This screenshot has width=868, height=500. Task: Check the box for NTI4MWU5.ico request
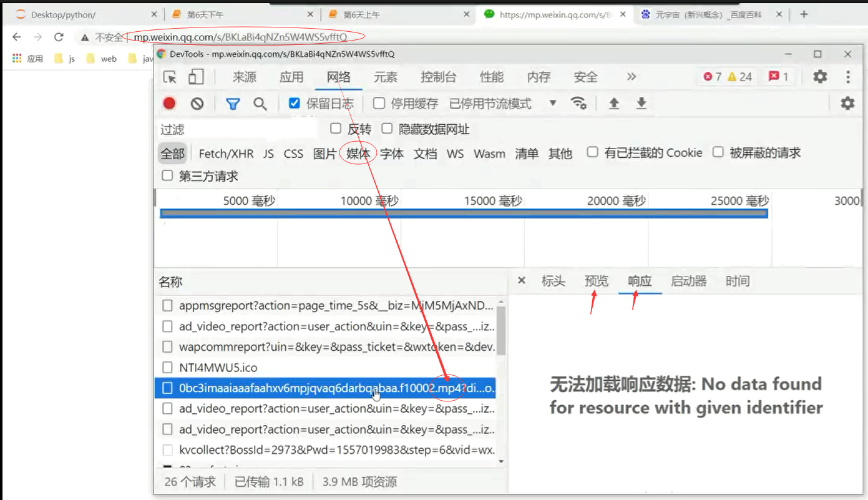click(x=167, y=367)
